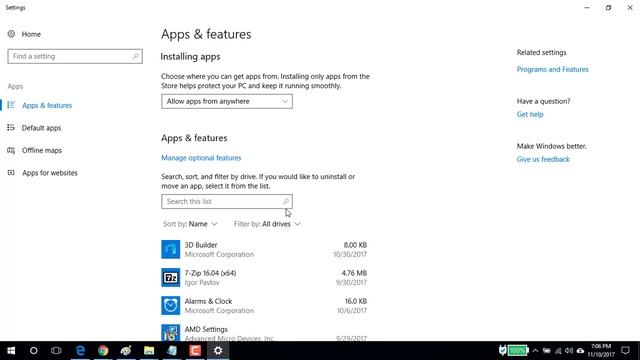Click the Alarms & Clock entry name

click(x=208, y=301)
